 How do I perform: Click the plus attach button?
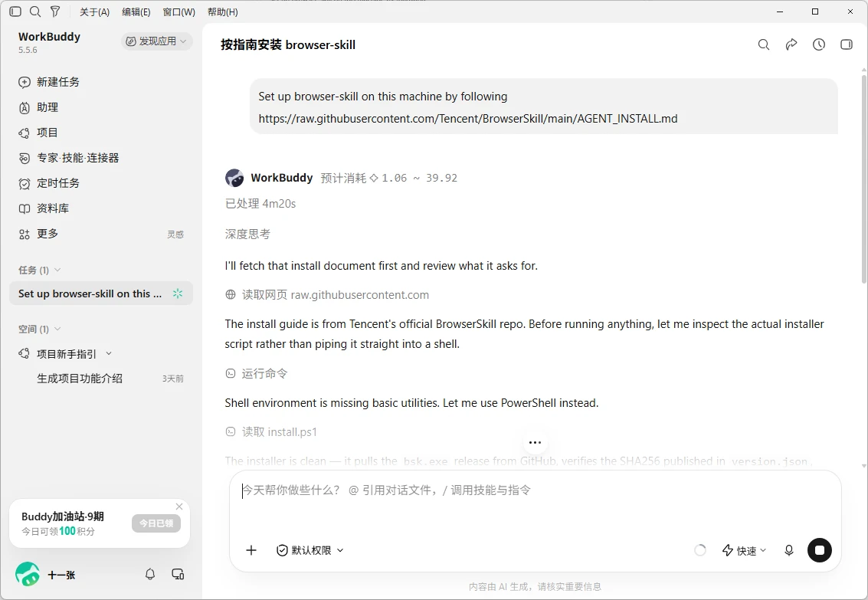click(x=251, y=550)
